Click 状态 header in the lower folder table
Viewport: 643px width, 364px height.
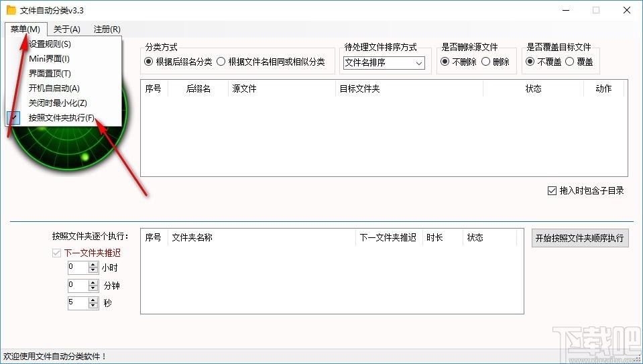point(489,237)
